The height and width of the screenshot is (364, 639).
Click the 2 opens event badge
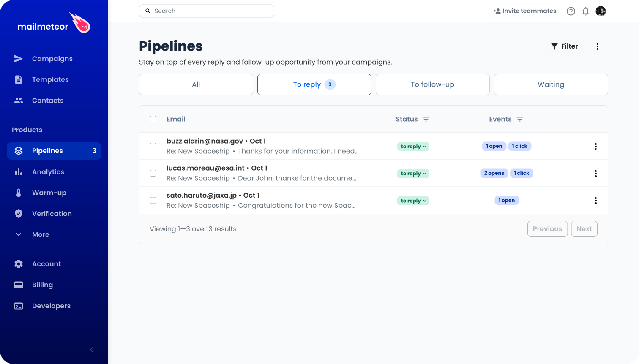pyautogui.click(x=494, y=173)
